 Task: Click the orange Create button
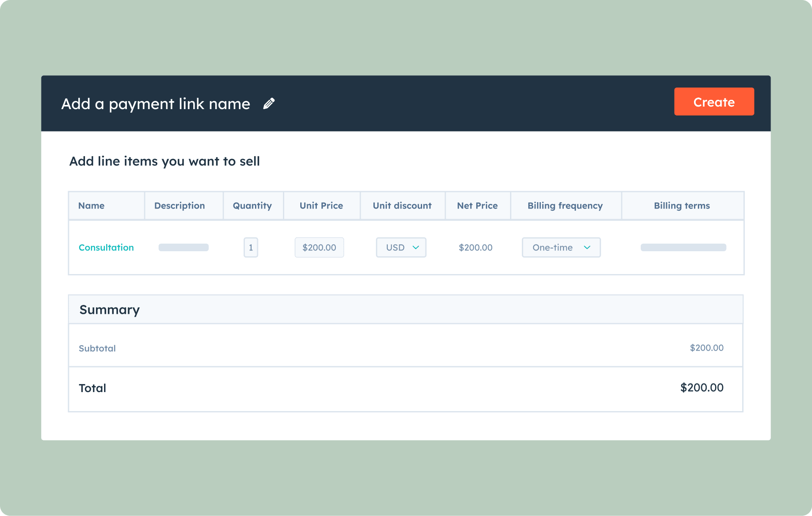[x=713, y=102]
